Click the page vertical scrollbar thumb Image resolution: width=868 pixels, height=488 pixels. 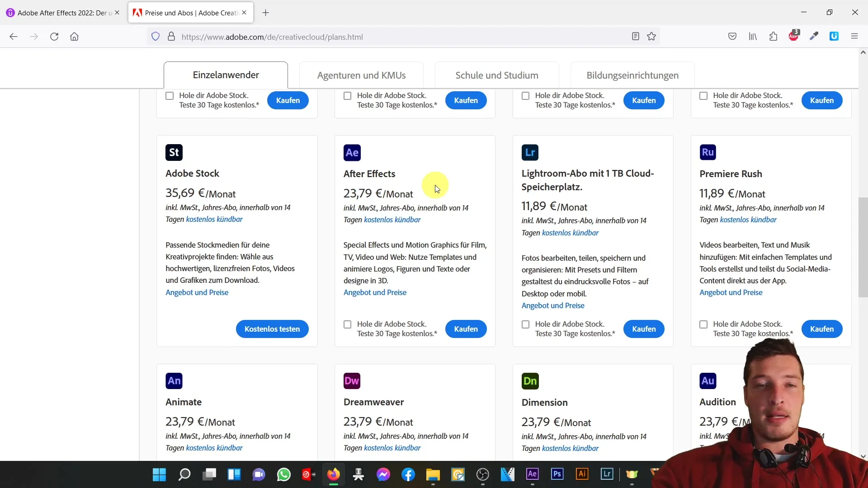[x=863, y=247]
